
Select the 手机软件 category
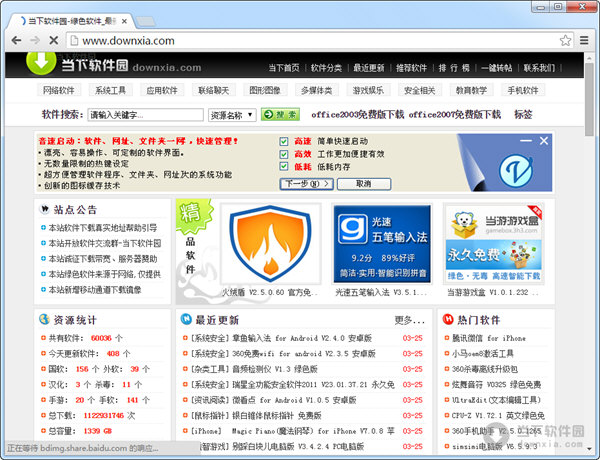[x=523, y=90]
